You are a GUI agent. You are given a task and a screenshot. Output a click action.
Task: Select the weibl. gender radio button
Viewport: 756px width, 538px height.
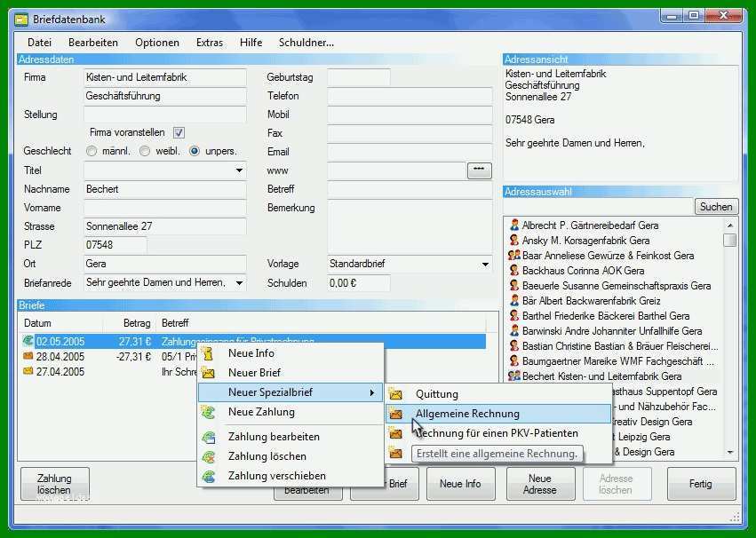coord(145,151)
